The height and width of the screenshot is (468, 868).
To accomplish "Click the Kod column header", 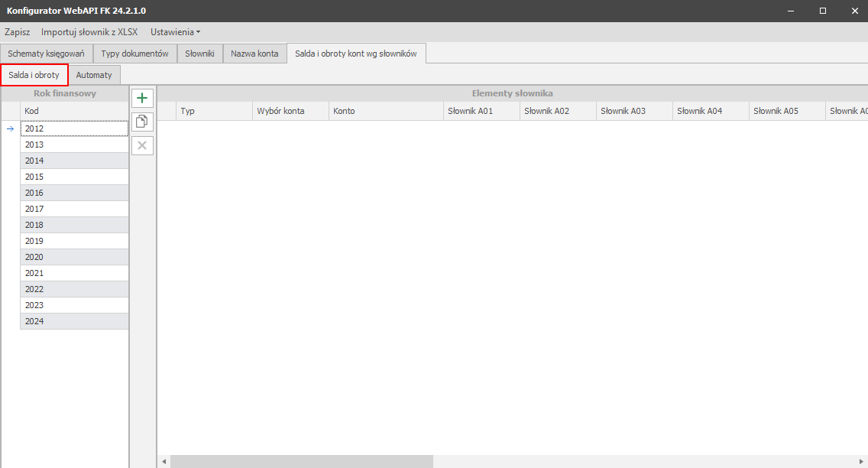I will point(73,111).
